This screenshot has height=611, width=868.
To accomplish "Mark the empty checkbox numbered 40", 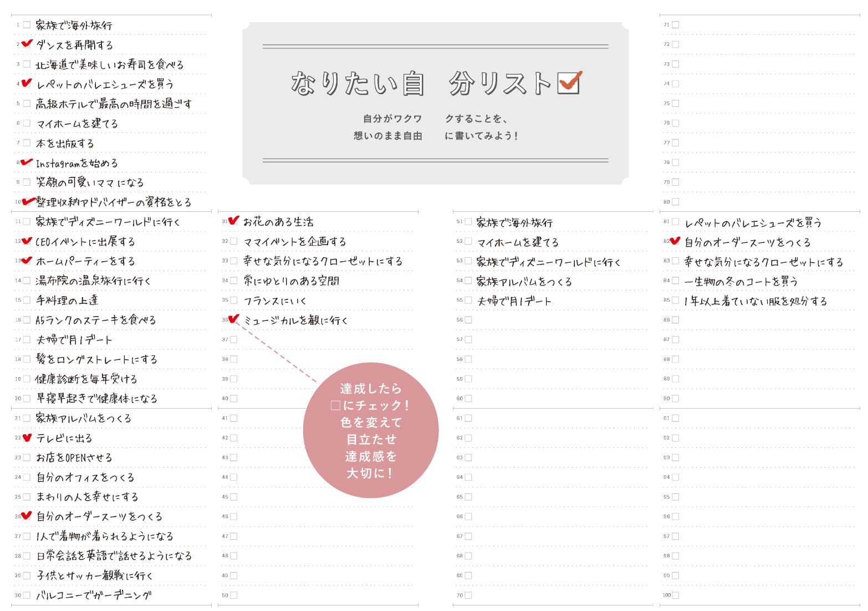I will [234, 399].
